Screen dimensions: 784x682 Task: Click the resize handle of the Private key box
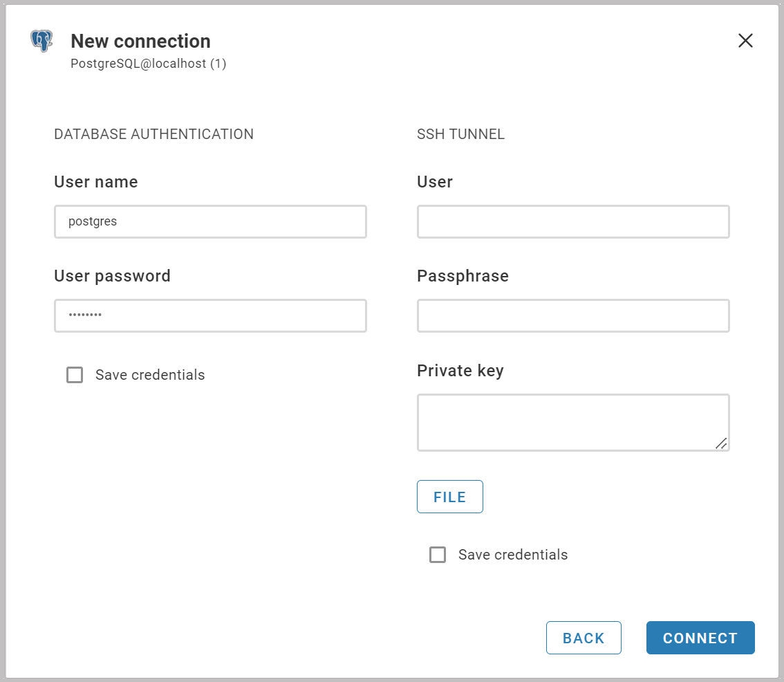[722, 445]
